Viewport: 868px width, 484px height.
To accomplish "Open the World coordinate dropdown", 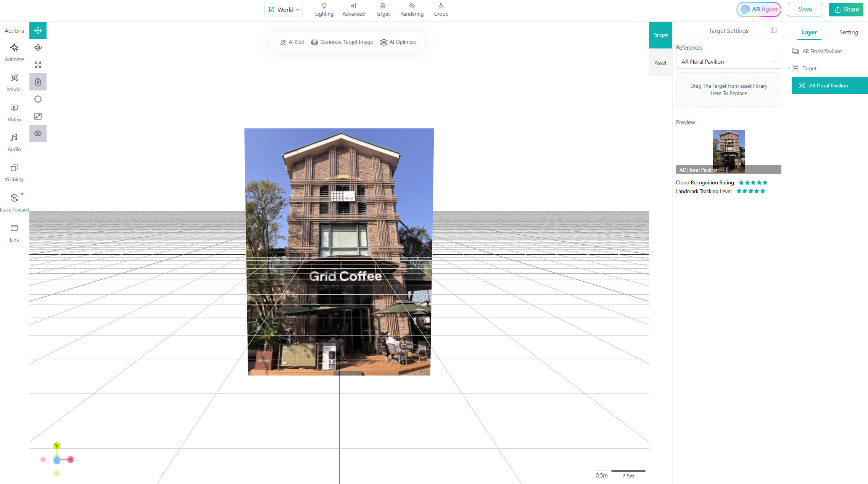I will [283, 10].
